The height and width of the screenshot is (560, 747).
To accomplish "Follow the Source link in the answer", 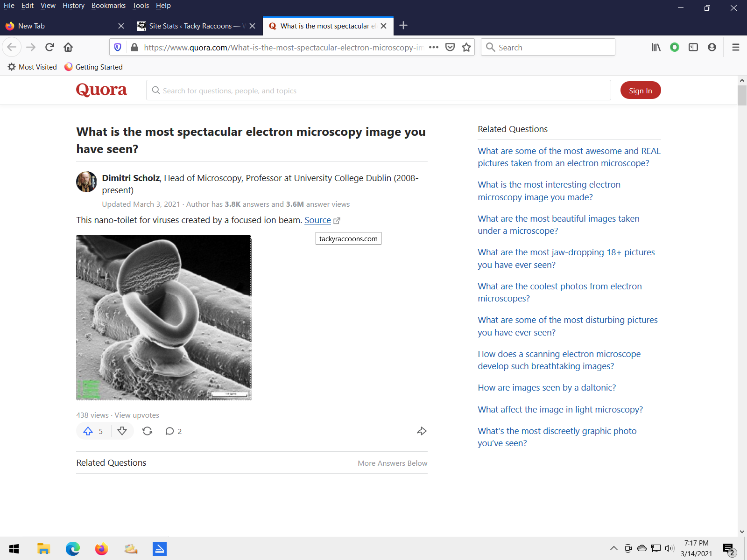I will pyautogui.click(x=317, y=220).
